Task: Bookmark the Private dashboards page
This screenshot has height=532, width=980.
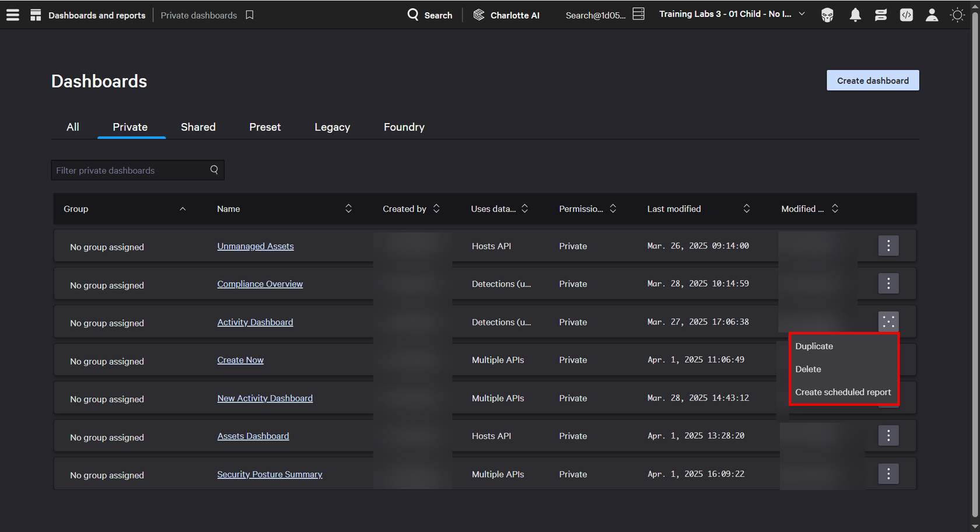Action: coord(250,15)
